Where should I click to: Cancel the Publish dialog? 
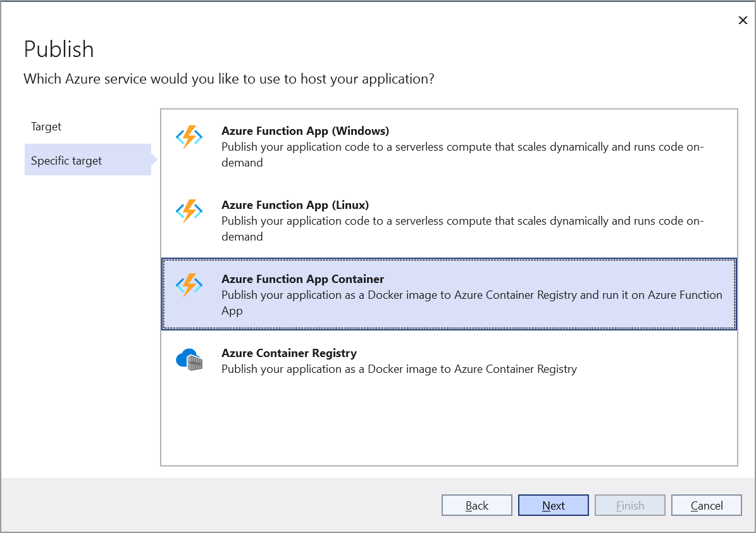706,505
